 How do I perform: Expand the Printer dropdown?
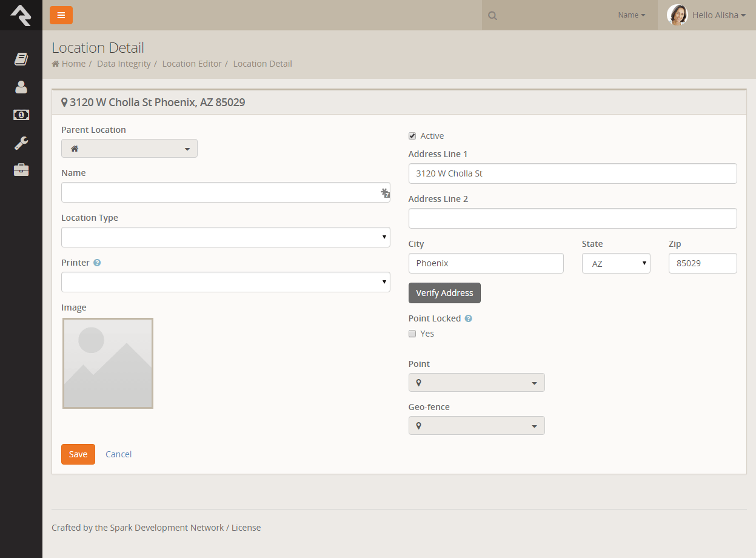226,282
